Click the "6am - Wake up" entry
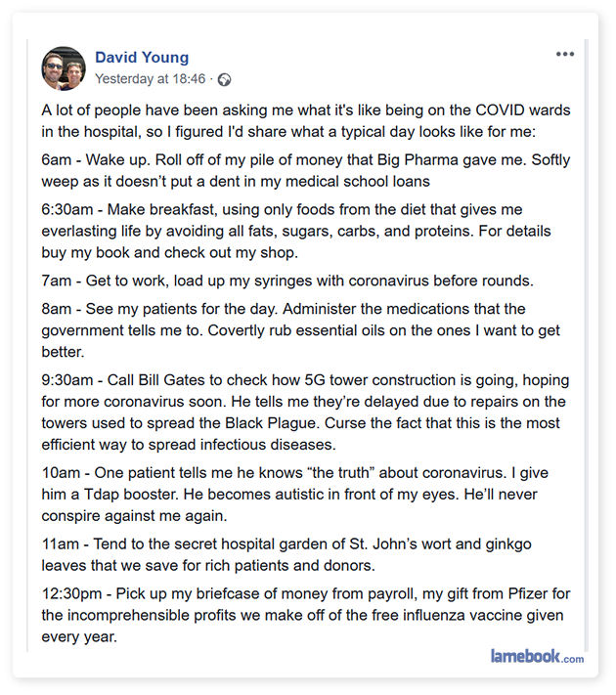The image size is (616, 695). coord(303,172)
